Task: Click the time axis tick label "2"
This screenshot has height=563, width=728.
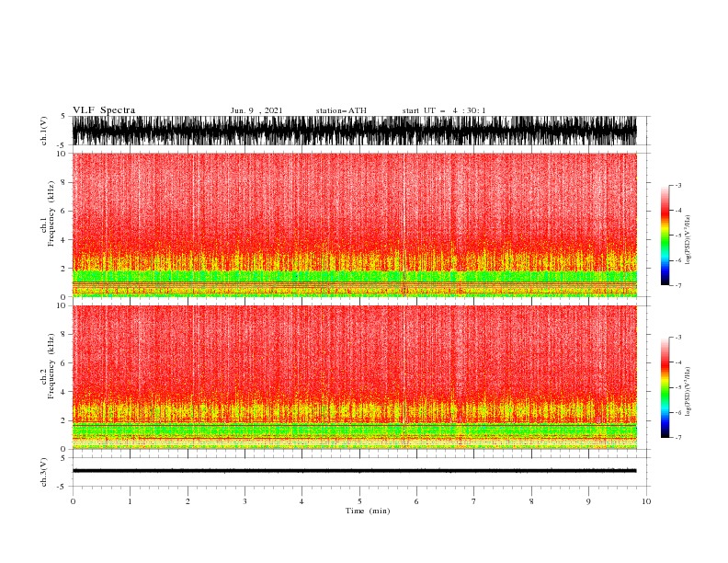Action: pyautogui.click(x=188, y=501)
